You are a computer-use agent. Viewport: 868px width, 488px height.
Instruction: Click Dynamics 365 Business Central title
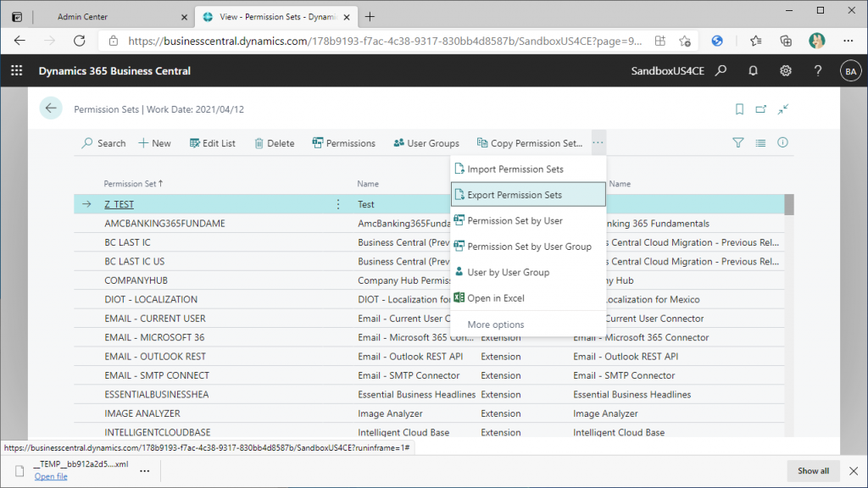coord(114,71)
